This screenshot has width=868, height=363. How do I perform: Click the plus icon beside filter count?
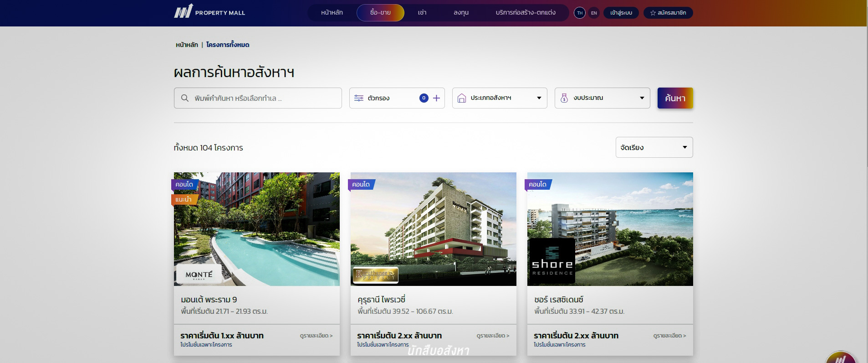436,98
